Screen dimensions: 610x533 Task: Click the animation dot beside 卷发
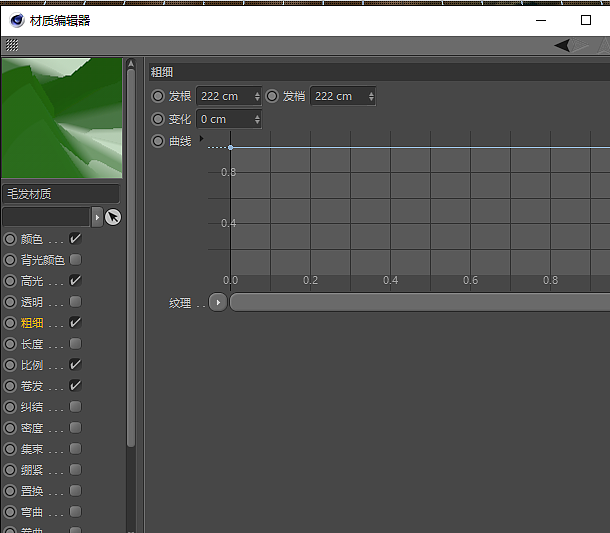pos(10,386)
